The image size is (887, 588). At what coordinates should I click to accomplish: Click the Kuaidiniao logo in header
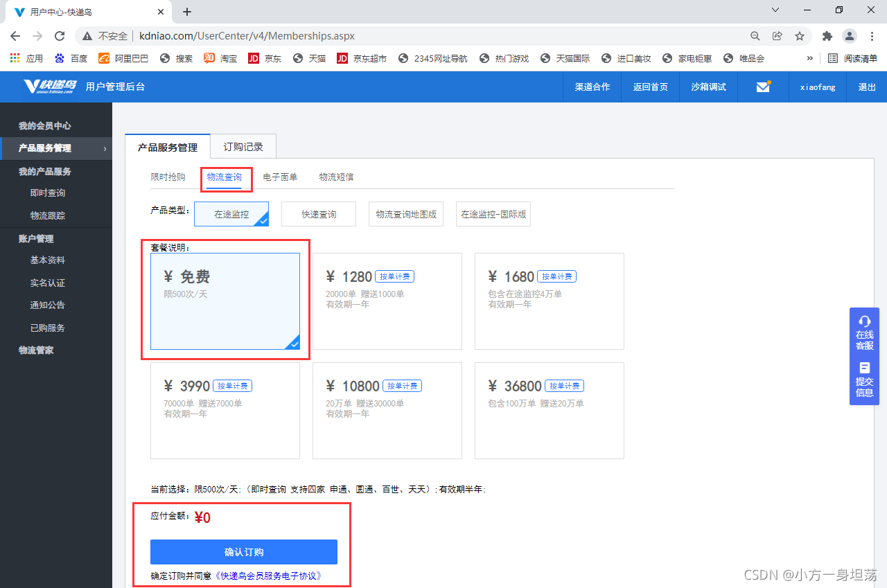pyautogui.click(x=49, y=86)
